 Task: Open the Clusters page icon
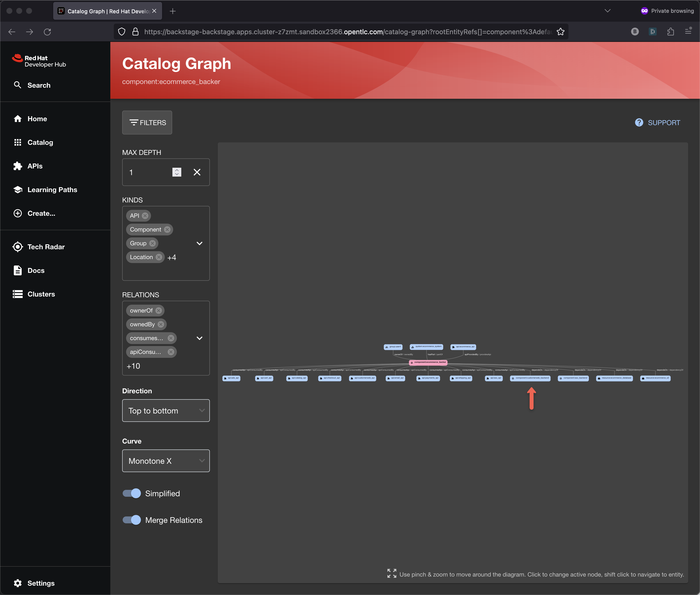(17, 294)
